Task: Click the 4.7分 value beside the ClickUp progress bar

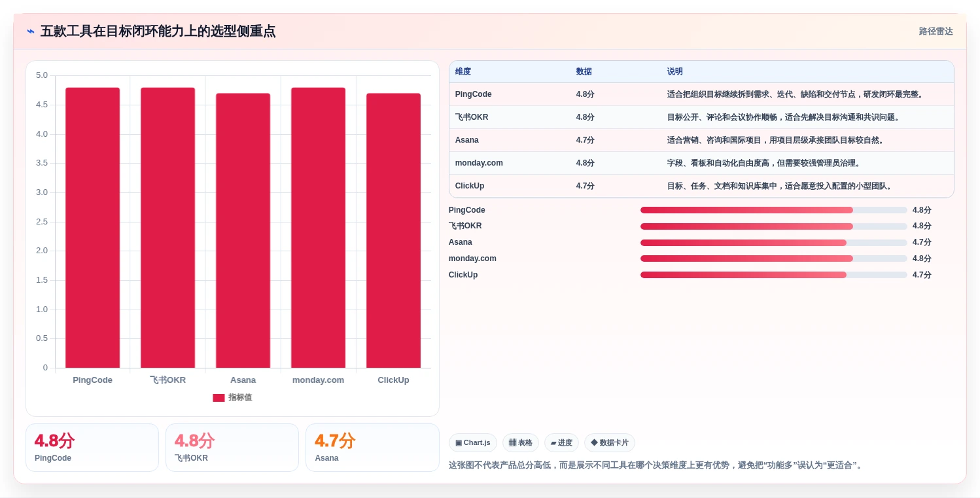Action: coord(922,275)
